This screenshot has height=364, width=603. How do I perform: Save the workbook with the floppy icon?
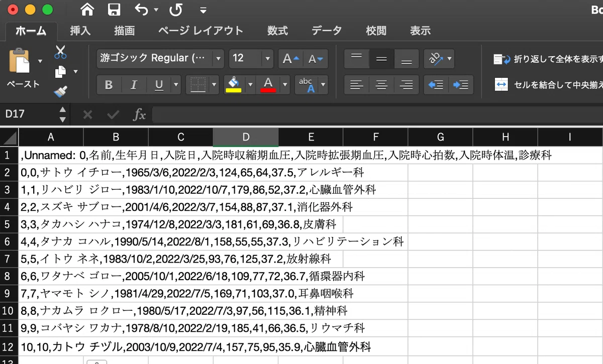click(x=114, y=9)
